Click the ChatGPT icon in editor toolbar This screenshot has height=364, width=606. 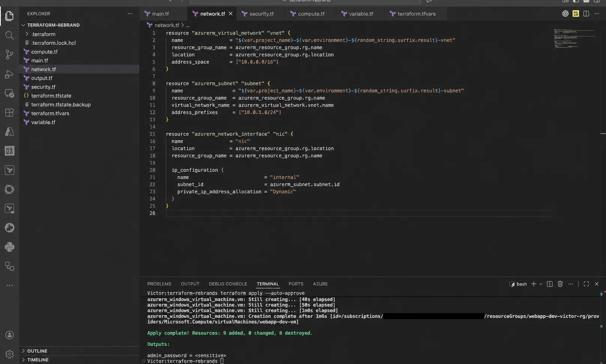point(565,13)
